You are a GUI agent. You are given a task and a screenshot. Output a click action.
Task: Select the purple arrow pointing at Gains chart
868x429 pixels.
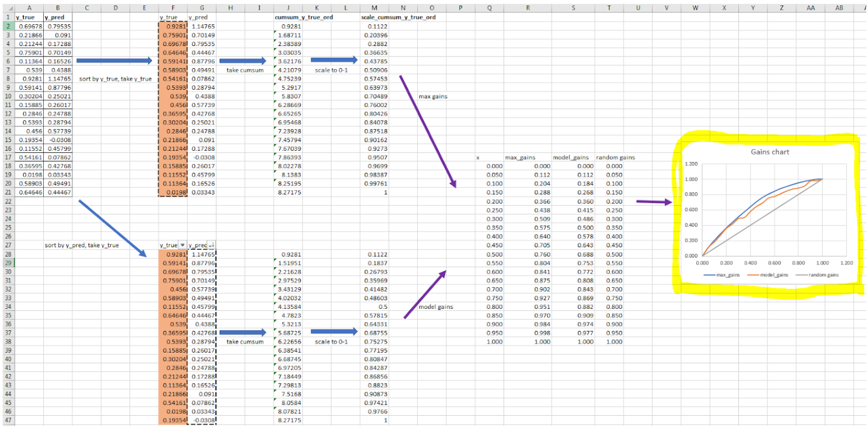[x=654, y=202]
